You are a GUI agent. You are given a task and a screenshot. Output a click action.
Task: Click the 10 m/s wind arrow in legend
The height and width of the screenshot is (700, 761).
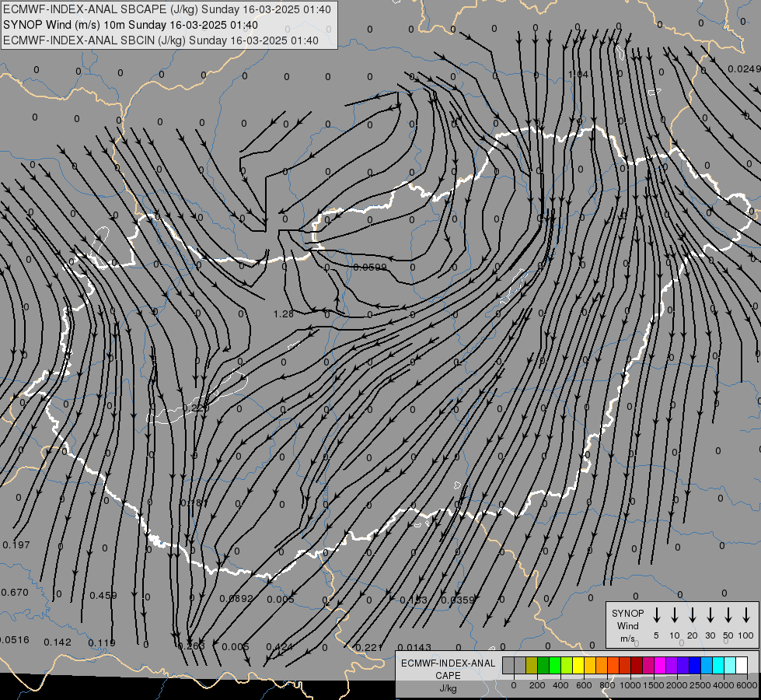pos(675,615)
